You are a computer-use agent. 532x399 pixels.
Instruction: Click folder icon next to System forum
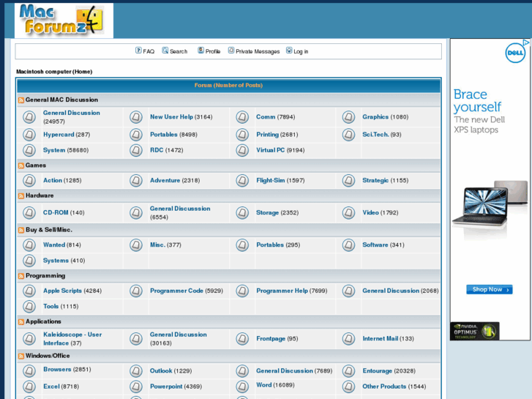pos(29,150)
